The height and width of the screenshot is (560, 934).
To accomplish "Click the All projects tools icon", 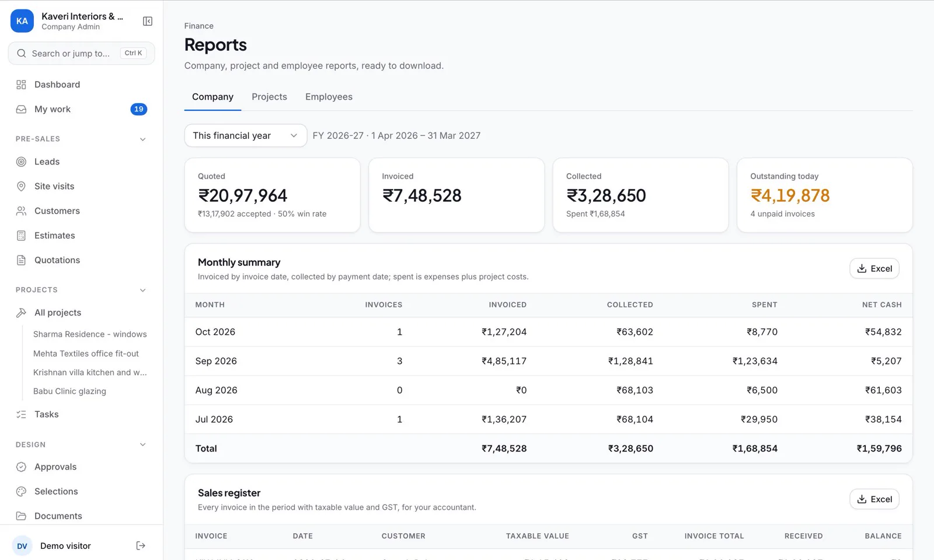I will click(x=22, y=313).
